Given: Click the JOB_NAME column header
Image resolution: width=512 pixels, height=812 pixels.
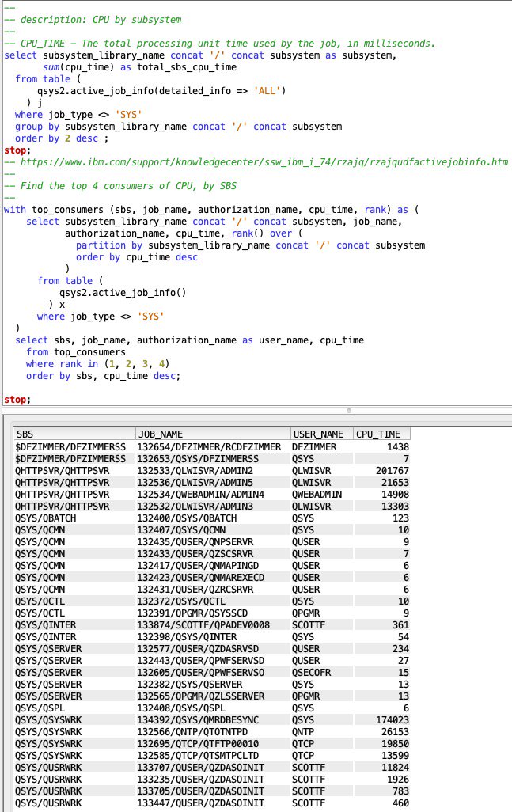Looking at the screenshot, I should coord(213,434).
